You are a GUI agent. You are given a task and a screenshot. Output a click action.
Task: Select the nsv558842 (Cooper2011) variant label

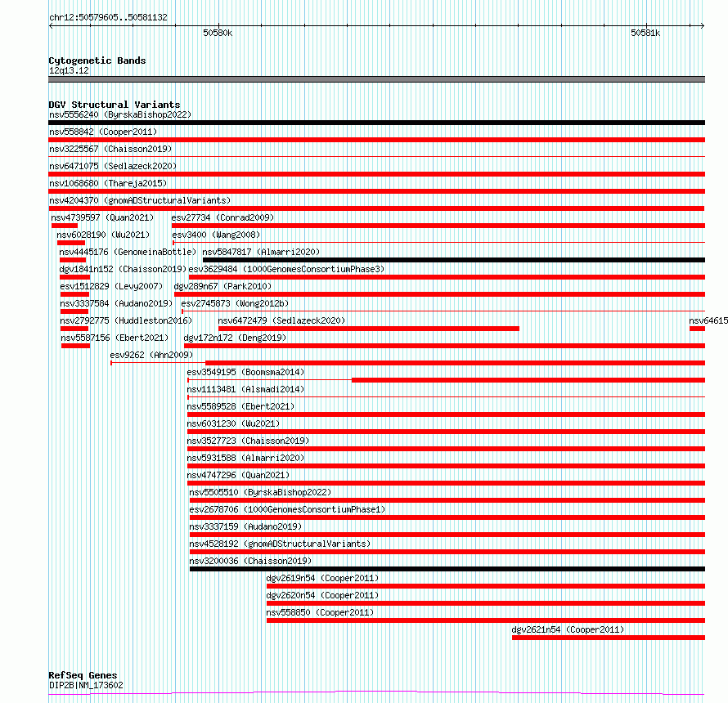103,132
